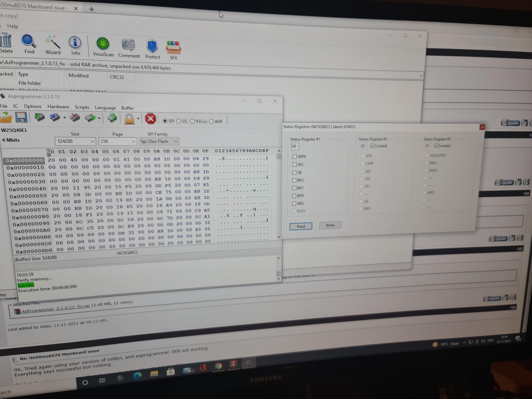The image size is (532, 399).
Task: Open the Scripts menu
Action: pyautogui.click(x=82, y=107)
